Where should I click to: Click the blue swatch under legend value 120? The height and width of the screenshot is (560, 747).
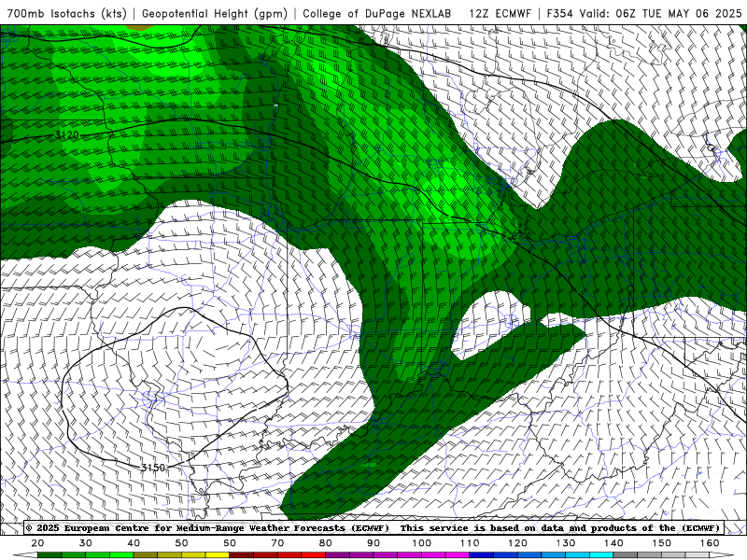529,555
